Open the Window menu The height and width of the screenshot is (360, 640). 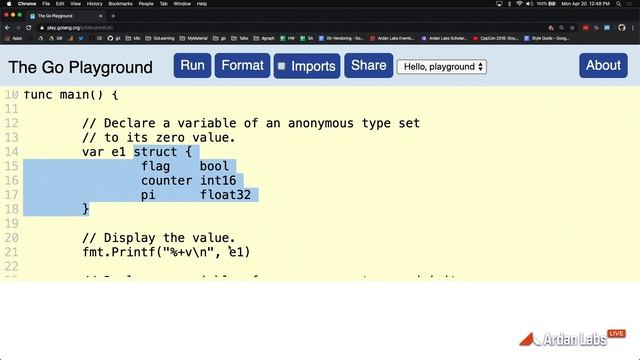[182, 4]
